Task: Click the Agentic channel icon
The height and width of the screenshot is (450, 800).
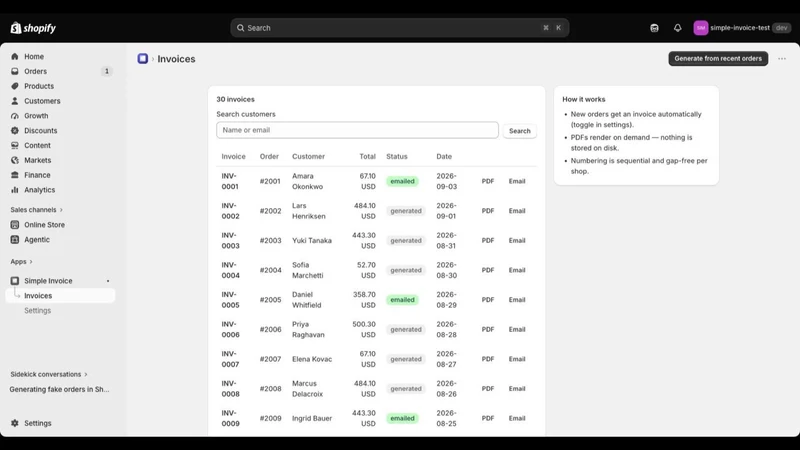Action: (15, 239)
